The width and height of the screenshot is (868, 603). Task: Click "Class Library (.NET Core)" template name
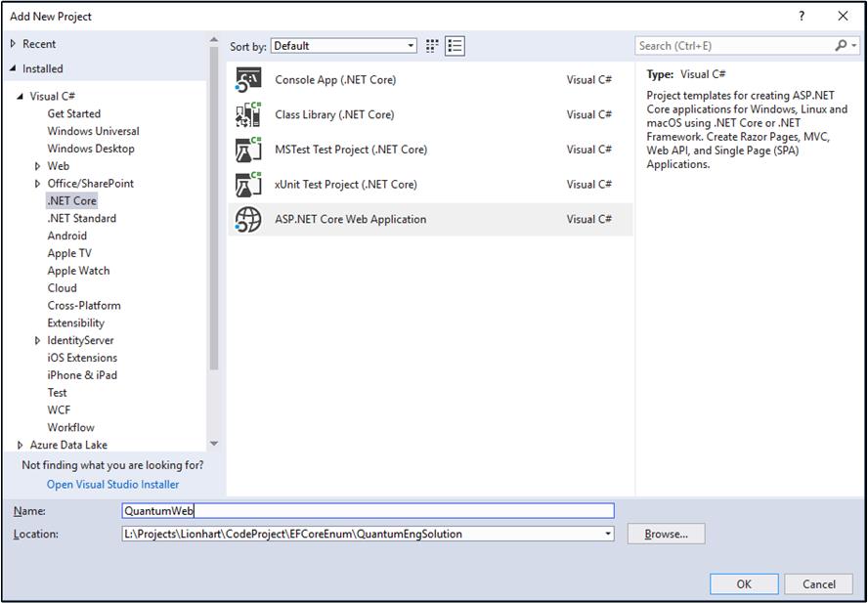pos(334,114)
